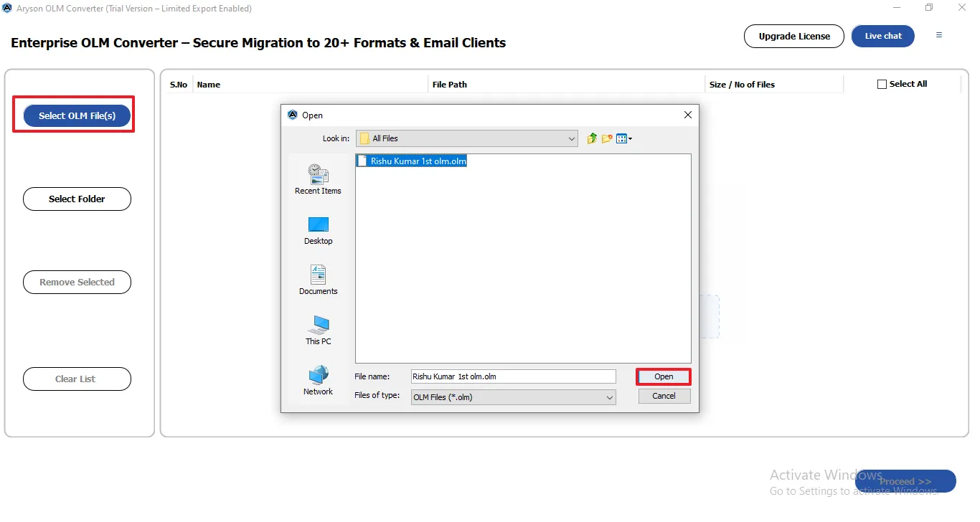Create a new folder icon in dialog
980x522 pixels.
pos(607,138)
